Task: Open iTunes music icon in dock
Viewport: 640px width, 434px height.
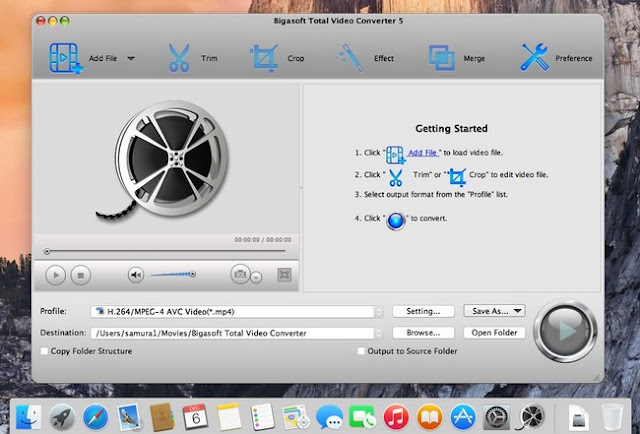Action: tap(396, 417)
